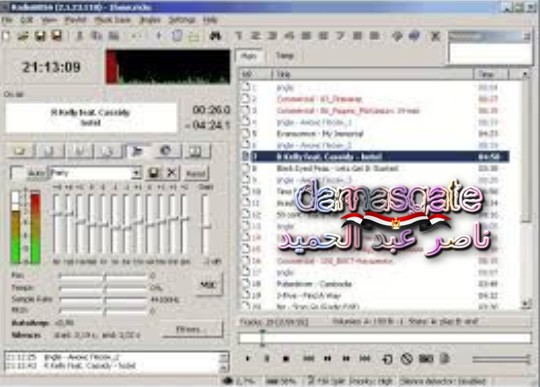Open the Settings menu
The width and height of the screenshot is (540, 387).
182,20
